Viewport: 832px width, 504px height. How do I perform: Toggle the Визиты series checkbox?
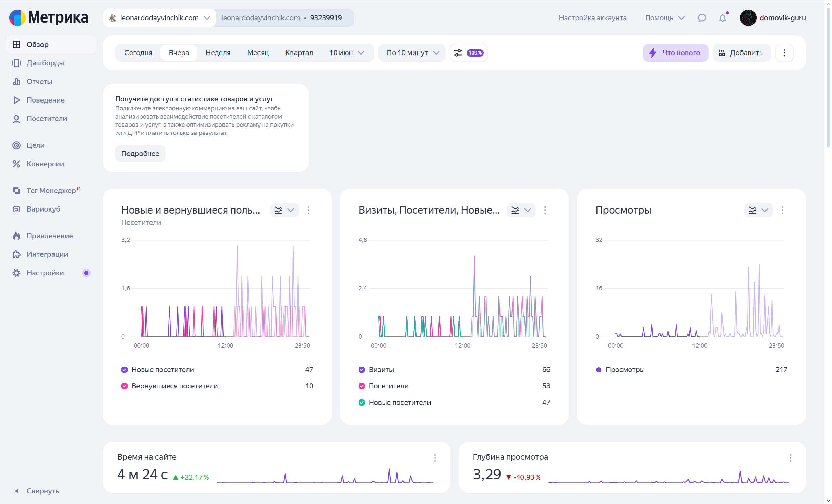362,370
